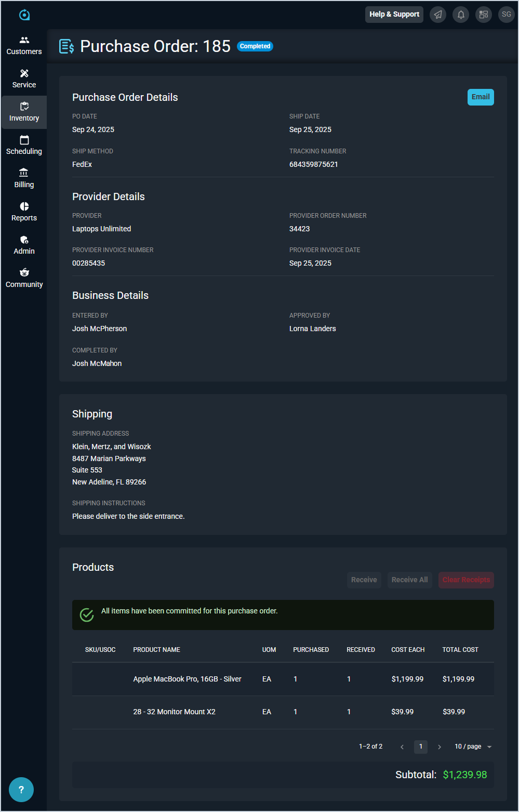Open the help question mark bubble

tap(21, 790)
